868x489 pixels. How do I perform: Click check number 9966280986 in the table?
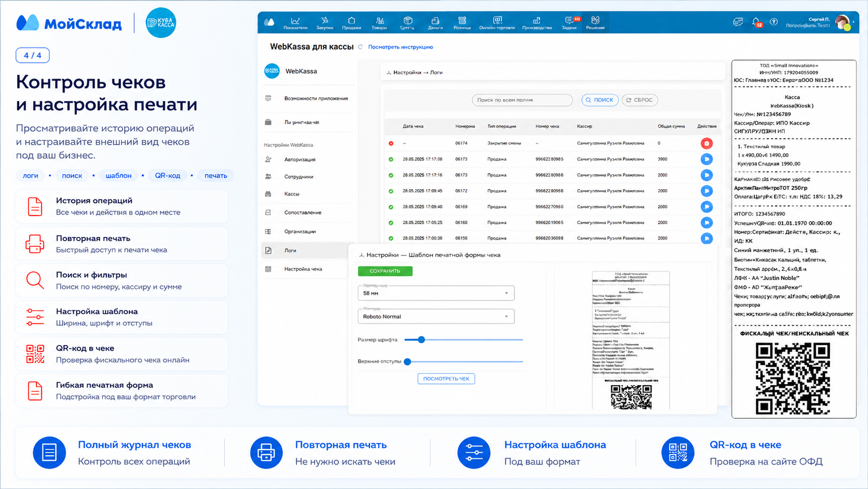[549, 175]
